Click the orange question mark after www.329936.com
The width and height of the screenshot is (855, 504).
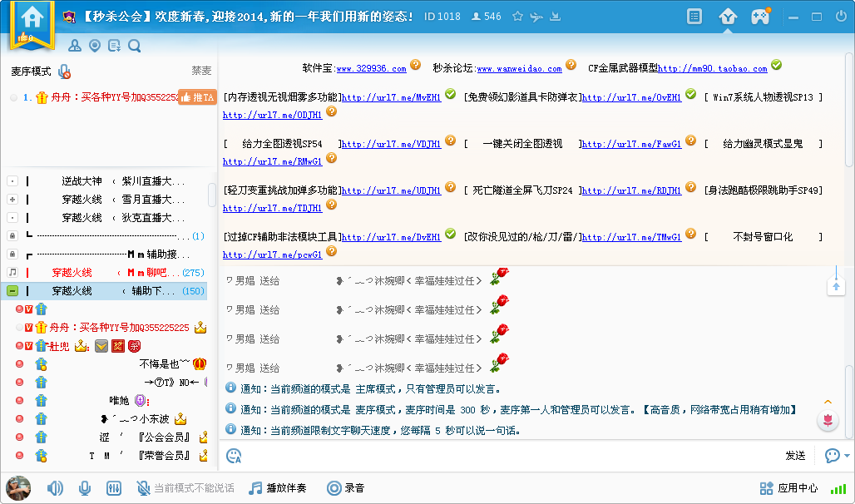tap(416, 65)
